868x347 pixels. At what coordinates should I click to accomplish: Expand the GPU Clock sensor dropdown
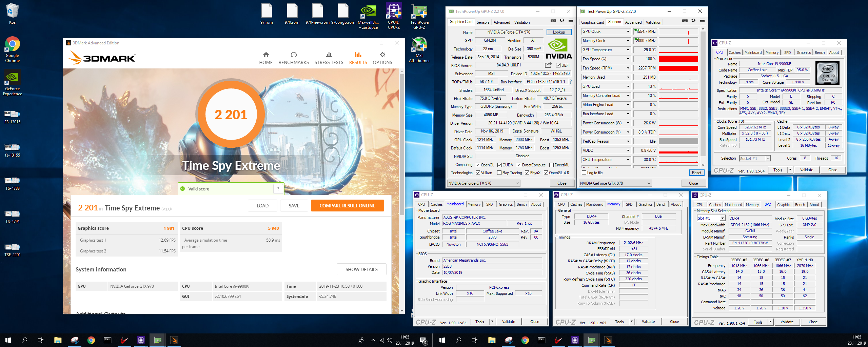pos(628,32)
